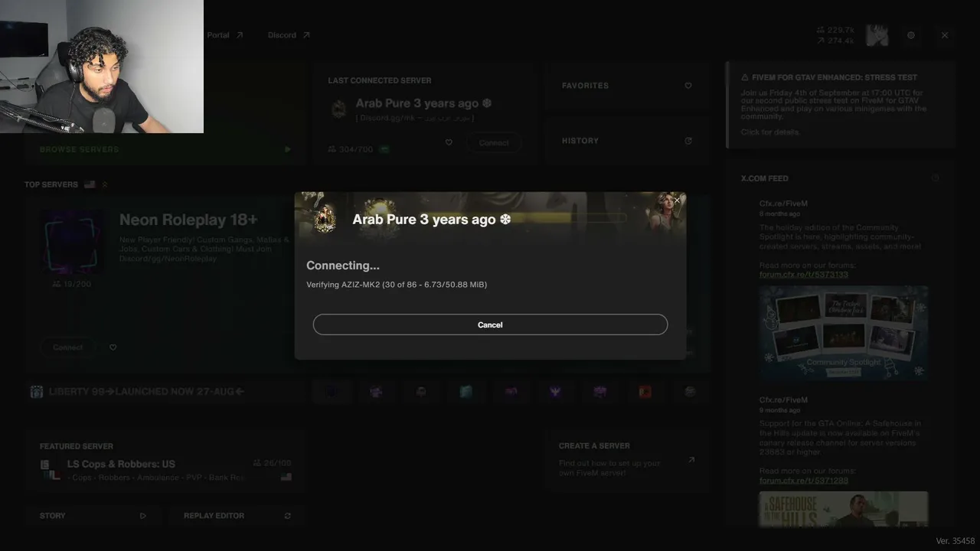Click the Ver. 35458 version label

(955, 541)
